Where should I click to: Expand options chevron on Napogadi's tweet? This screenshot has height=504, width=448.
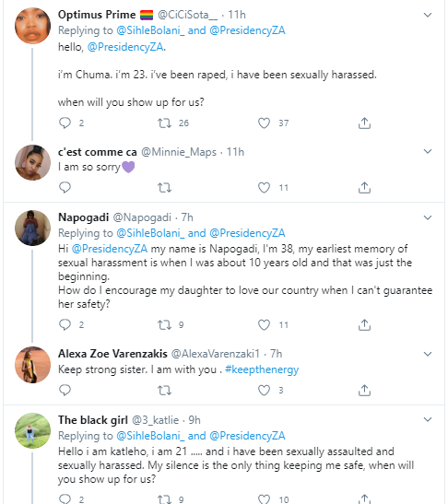pyautogui.click(x=428, y=217)
